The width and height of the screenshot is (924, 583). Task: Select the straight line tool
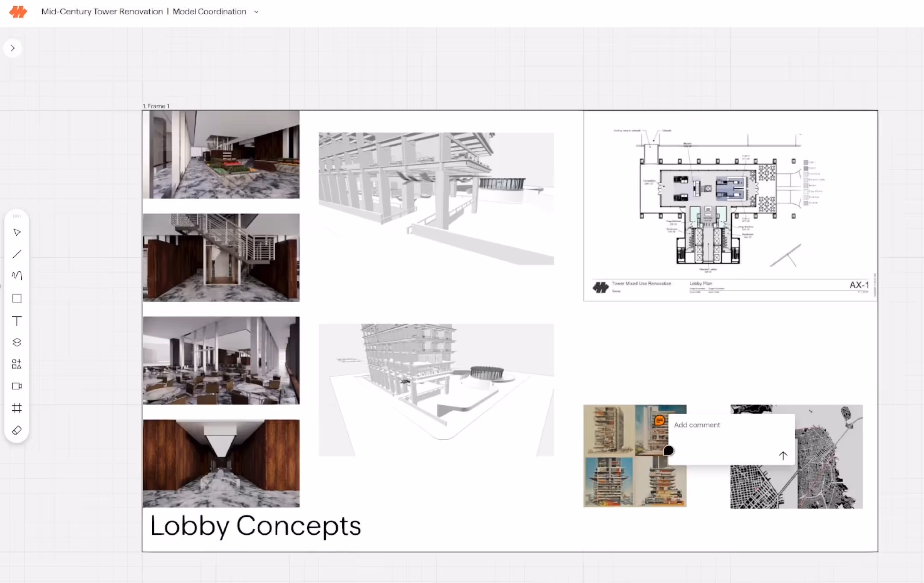point(17,254)
